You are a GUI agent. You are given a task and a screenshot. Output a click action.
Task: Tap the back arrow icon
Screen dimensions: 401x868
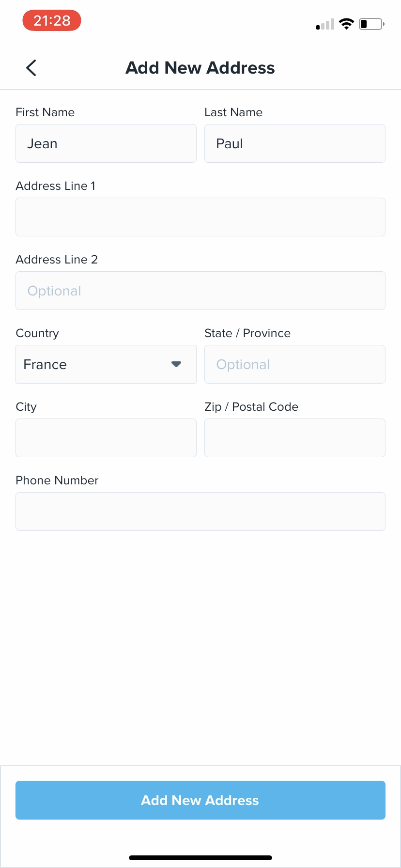click(x=31, y=68)
